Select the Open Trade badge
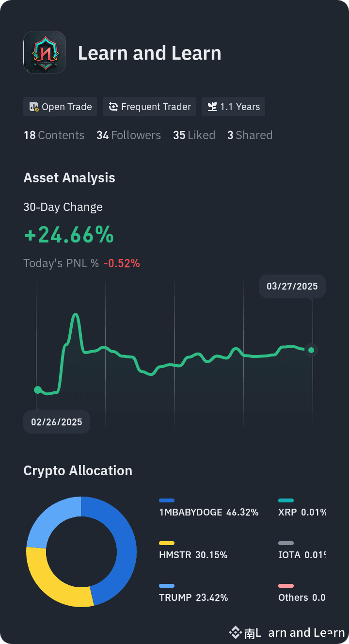This screenshot has width=349, height=644. click(x=61, y=107)
